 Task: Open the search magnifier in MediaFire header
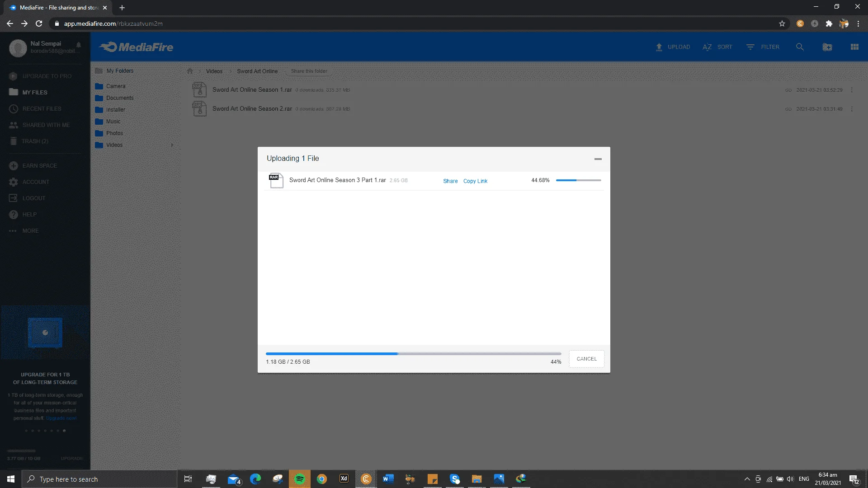(800, 47)
